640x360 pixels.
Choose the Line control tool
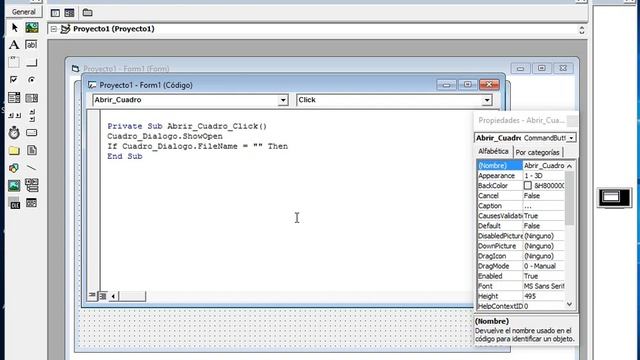pyautogui.click(x=32, y=168)
